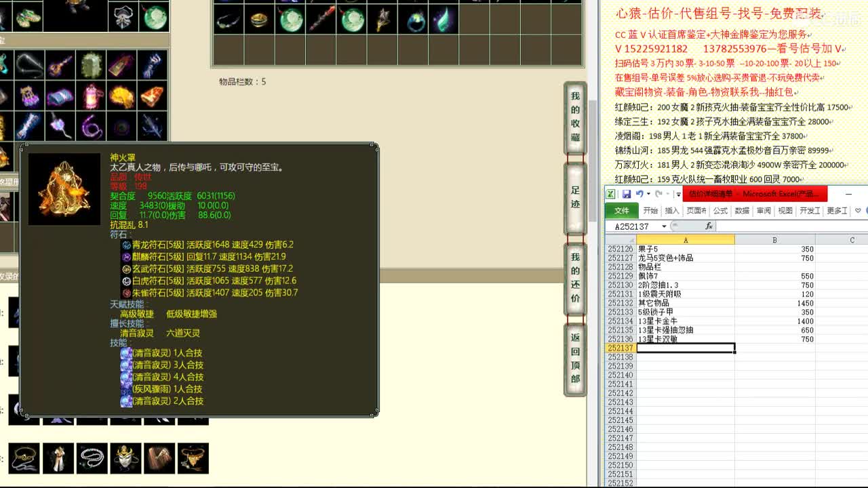Click the pearl bead necklace accessory icon
The height and width of the screenshot is (488, 868).
pyautogui.click(x=92, y=458)
